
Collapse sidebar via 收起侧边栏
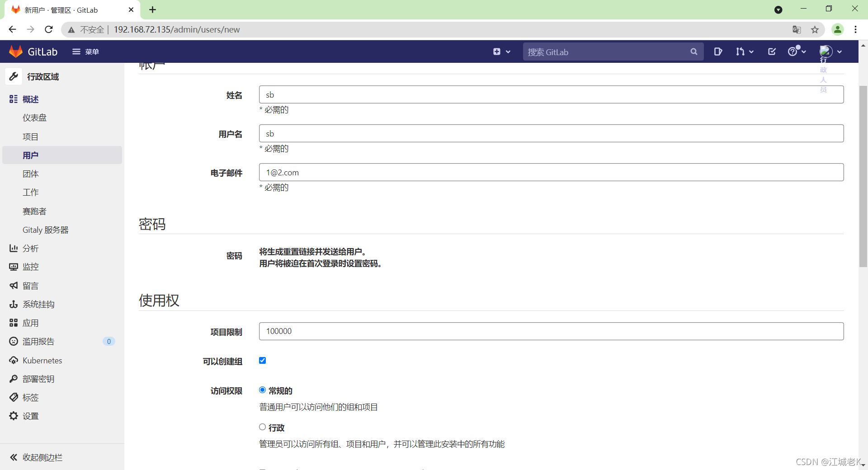click(x=36, y=457)
